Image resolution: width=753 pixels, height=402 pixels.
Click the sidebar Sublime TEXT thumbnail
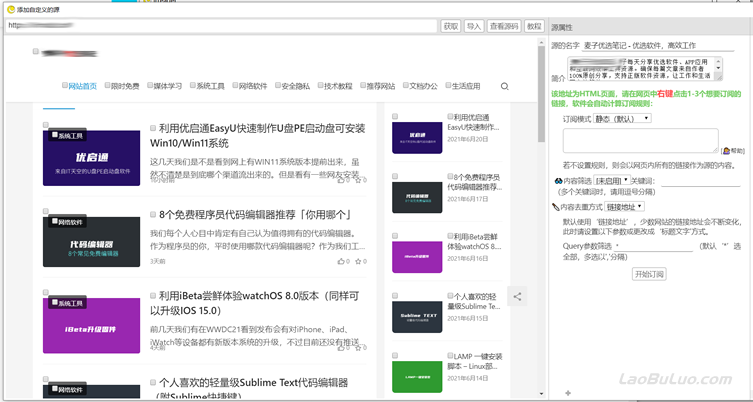click(417, 317)
